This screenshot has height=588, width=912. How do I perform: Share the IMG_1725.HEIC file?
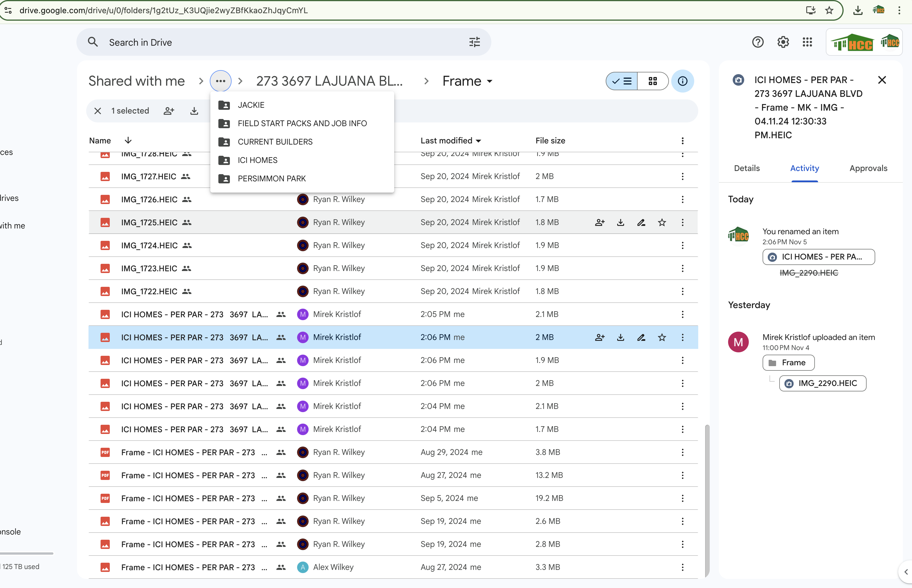[600, 222]
